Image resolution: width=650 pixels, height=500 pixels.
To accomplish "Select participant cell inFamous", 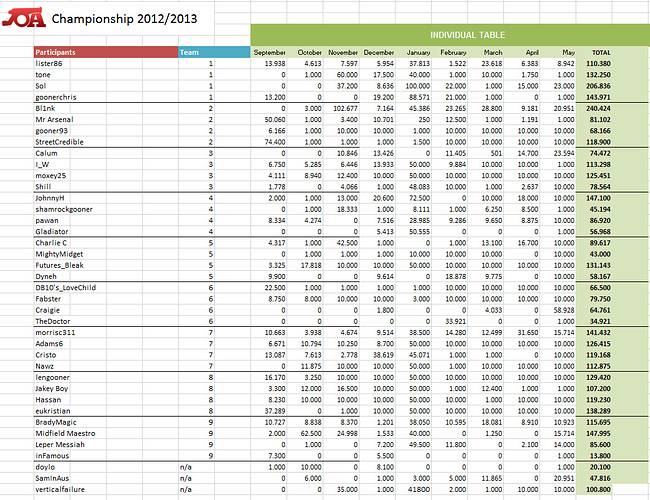I will click(x=52, y=455).
